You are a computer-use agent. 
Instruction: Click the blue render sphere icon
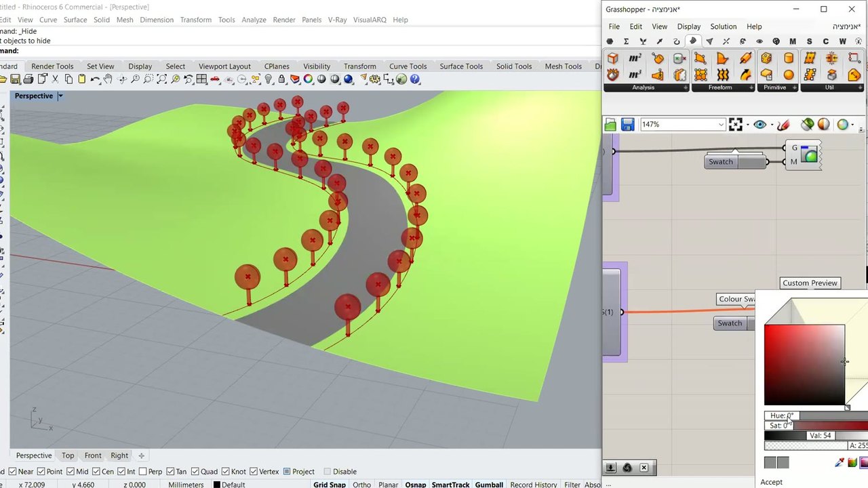349,79
